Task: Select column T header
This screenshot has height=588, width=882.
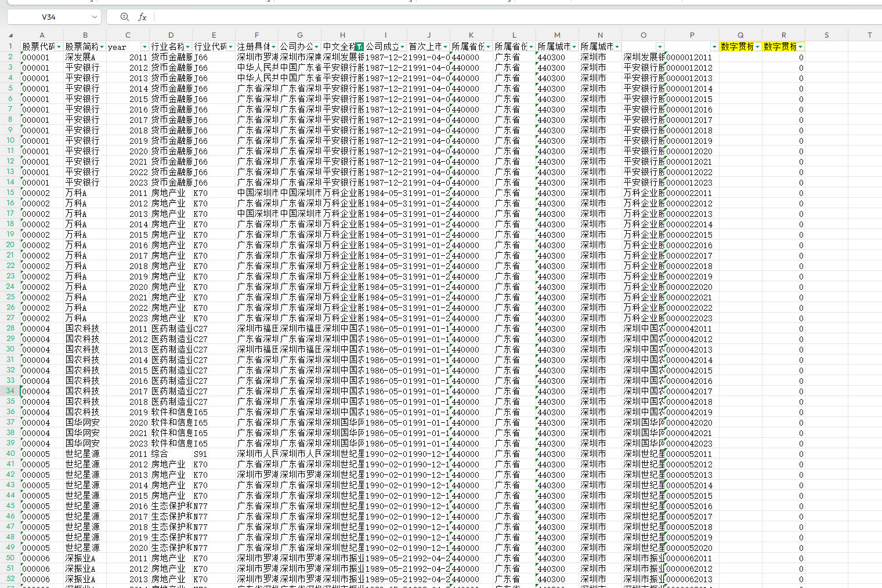Action: click(x=869, y=35)
